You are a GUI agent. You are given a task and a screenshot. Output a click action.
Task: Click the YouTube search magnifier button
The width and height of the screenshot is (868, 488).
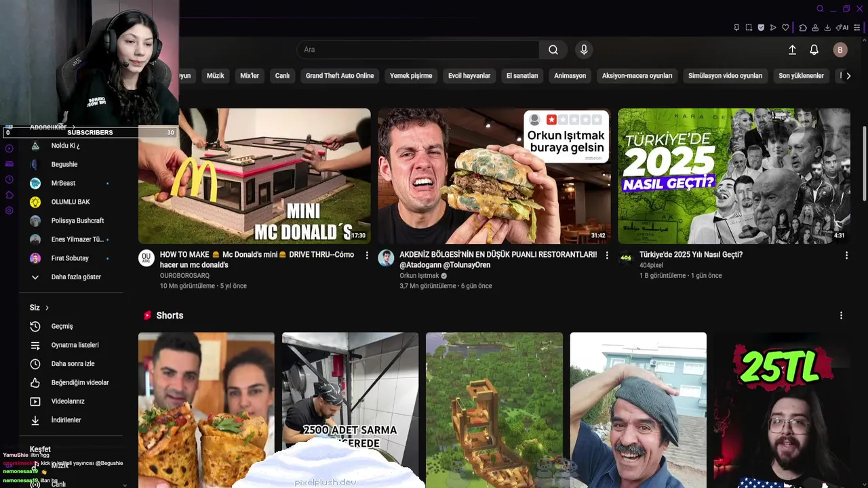click(x=553, y=49)
